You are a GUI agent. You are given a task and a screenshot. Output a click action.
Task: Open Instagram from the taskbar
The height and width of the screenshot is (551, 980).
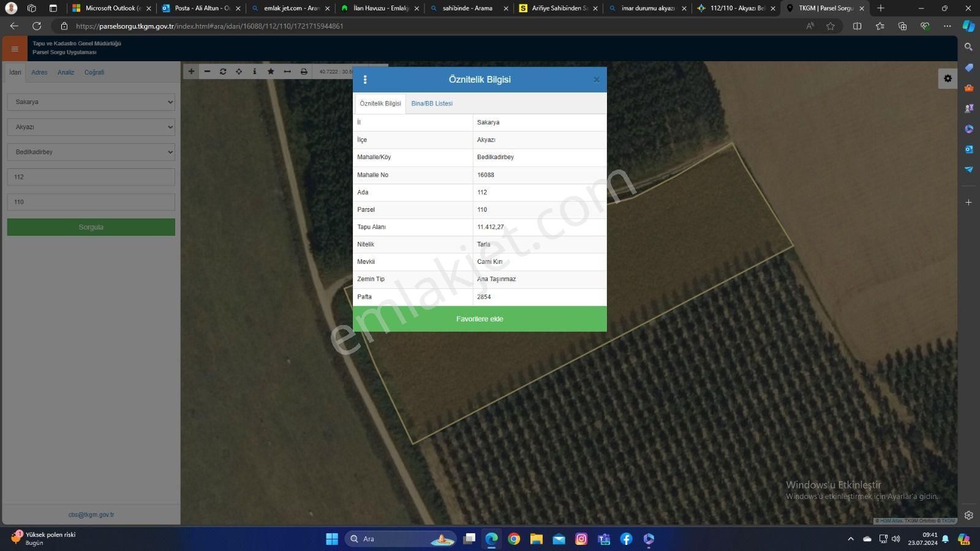click(x=581, y=539)
